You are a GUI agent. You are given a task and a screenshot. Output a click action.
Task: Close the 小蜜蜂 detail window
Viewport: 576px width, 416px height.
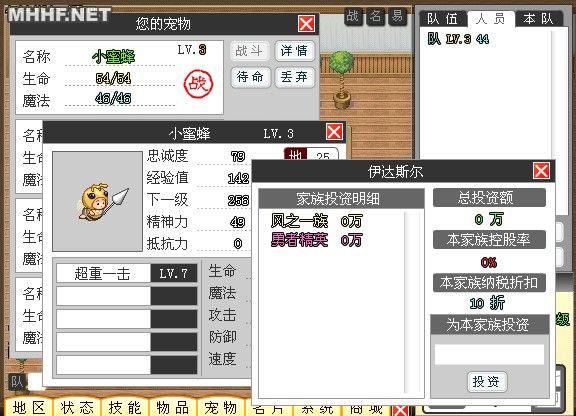334,132
